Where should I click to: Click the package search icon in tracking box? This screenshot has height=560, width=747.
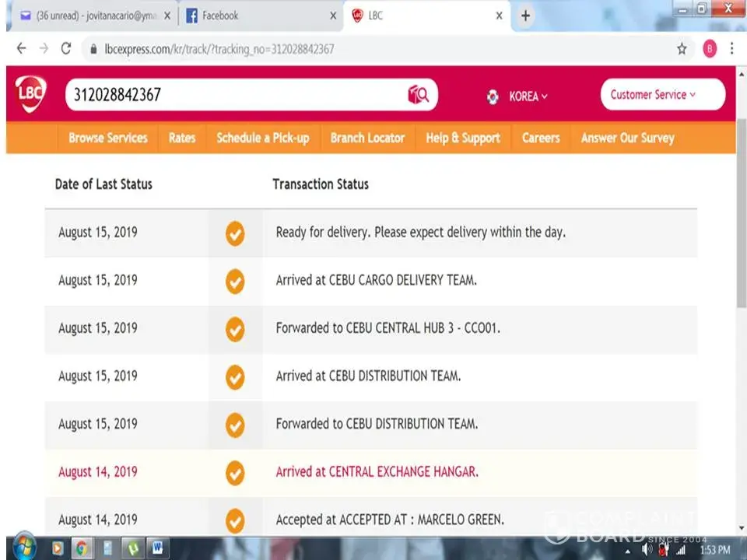tap(419, 94)
